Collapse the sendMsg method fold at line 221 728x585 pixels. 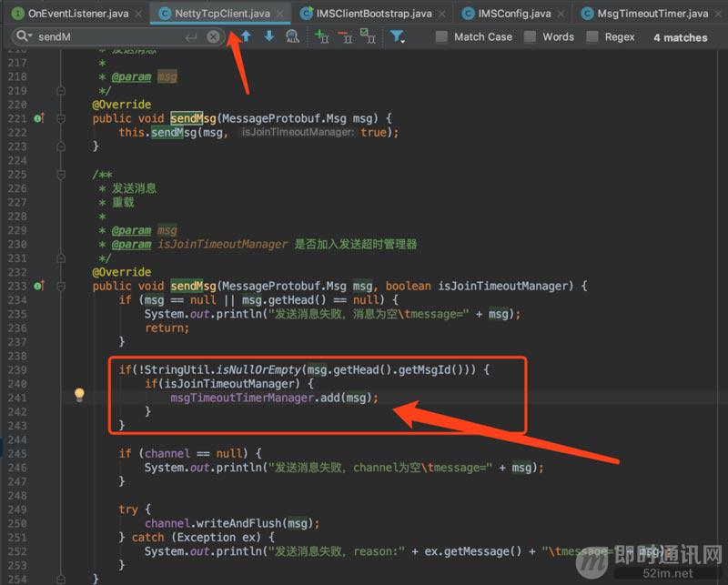pos(61,118)
